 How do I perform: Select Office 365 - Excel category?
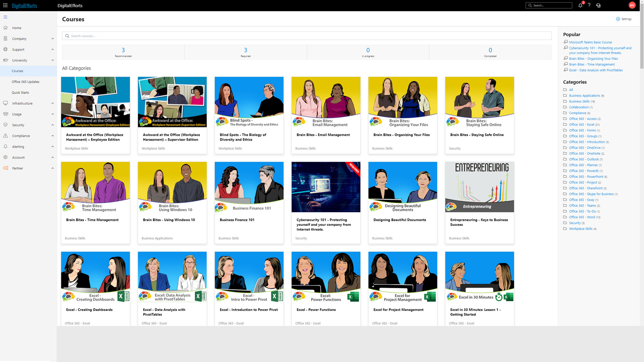point(581,125)
